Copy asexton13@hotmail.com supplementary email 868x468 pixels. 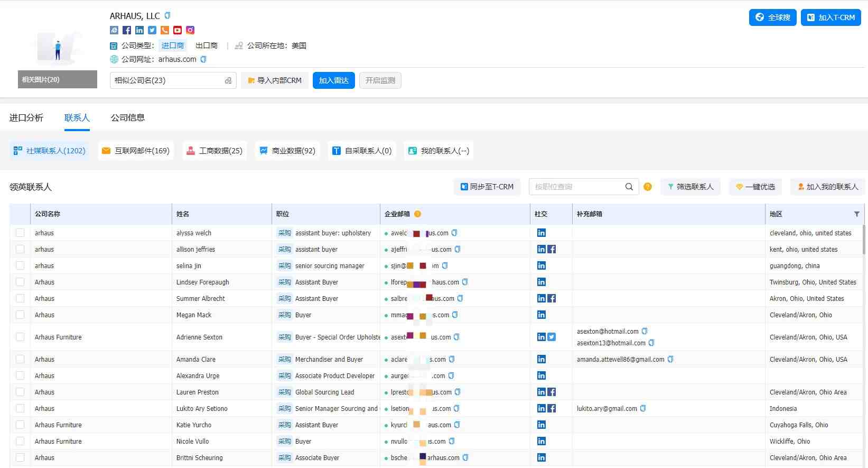point(651,343)
